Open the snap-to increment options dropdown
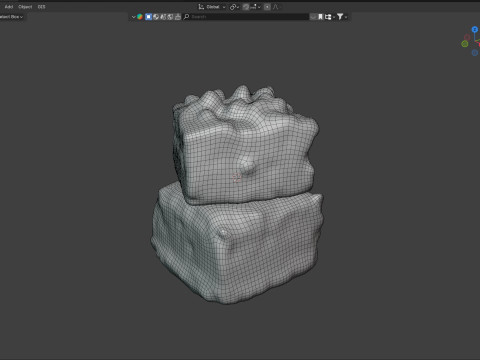This screenshot has height=360, width=480. (x=255, y=7)
